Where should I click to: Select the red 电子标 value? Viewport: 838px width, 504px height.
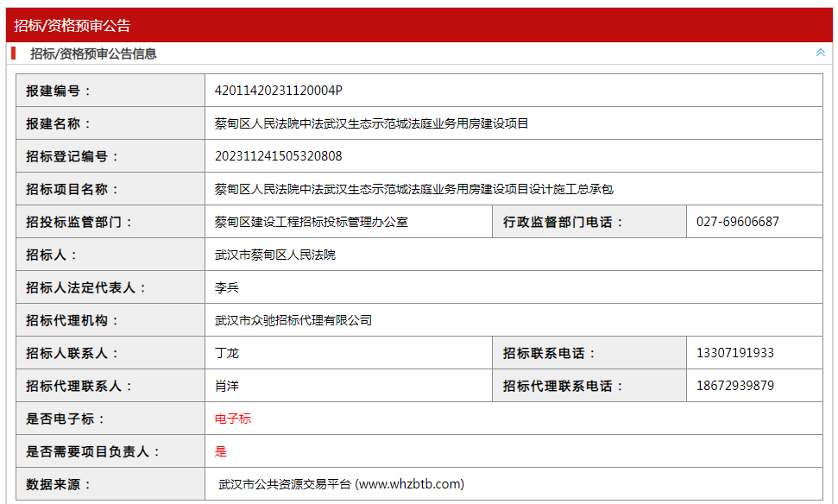pyautogui.click(x=233, y=419)
